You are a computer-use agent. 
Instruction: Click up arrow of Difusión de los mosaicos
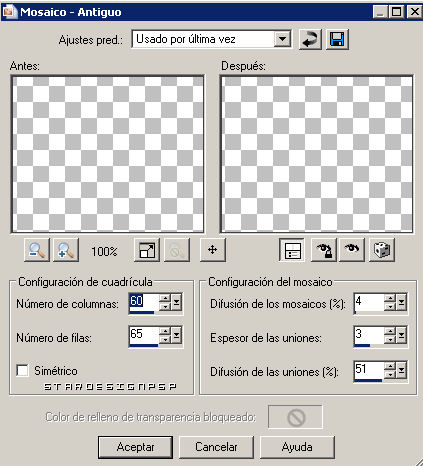click(x=390, y=298)
